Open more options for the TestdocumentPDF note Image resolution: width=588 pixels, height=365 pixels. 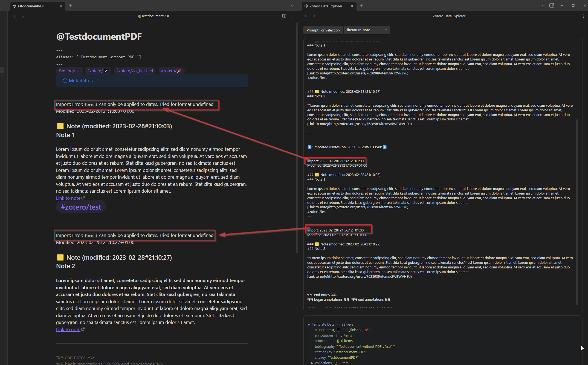[x=292, y=16]
